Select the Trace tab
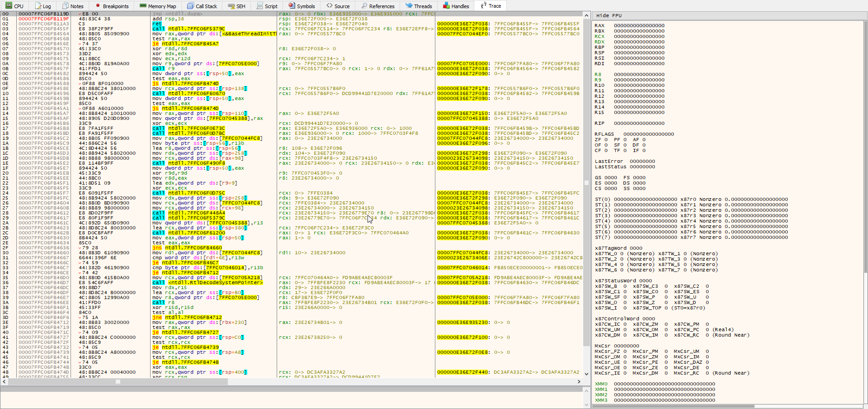This screenshot has height=409, width=868. click(490, 6)
